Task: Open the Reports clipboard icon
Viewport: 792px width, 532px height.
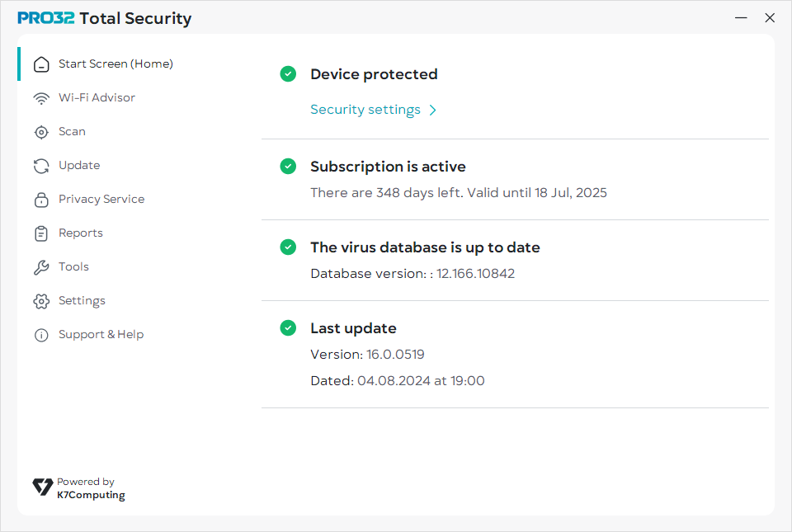Action: (41, 233)
